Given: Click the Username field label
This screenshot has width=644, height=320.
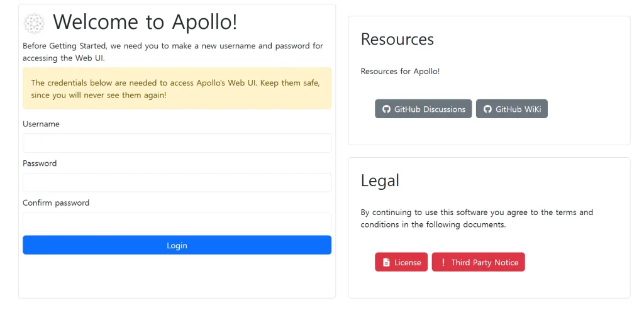Looking at the screenshot, I should [x=41, y=124].
